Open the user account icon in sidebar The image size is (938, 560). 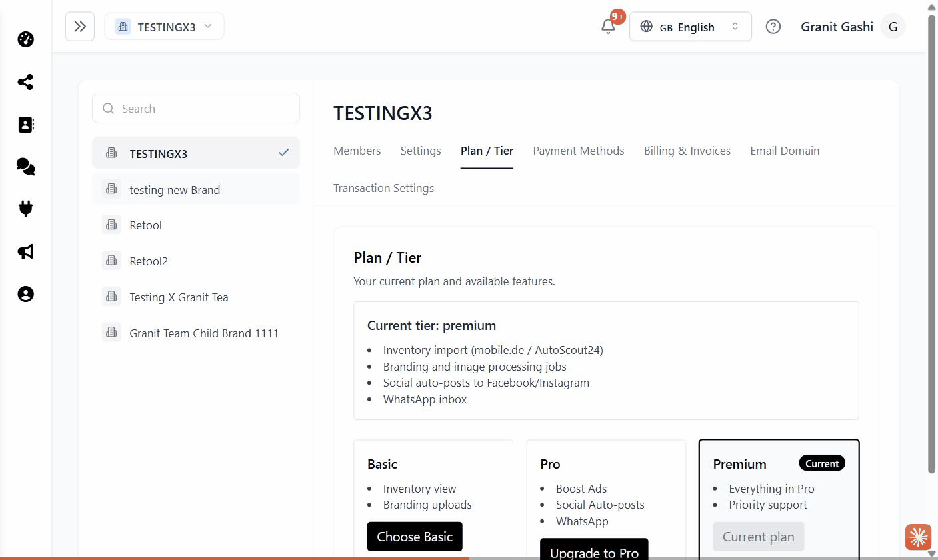(25, 294)
